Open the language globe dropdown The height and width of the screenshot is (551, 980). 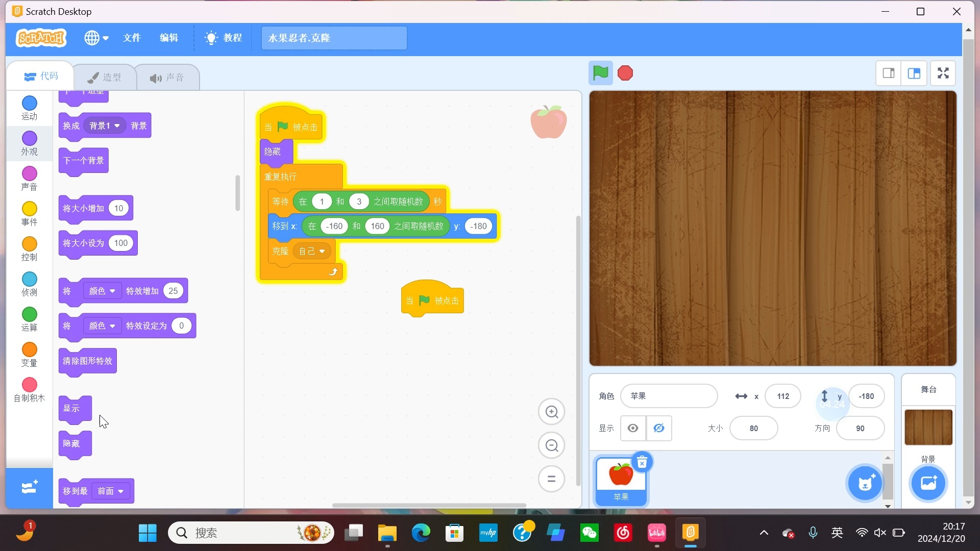point(96,38)
